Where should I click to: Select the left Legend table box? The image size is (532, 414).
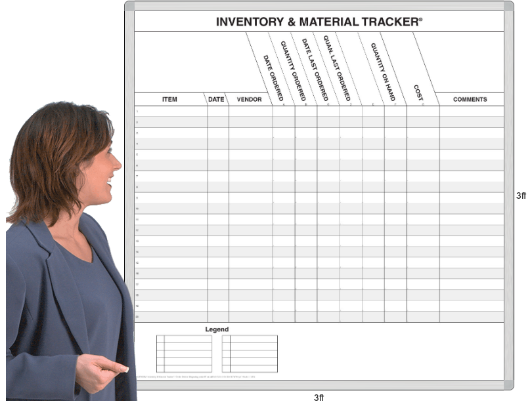tap(184, 354)
